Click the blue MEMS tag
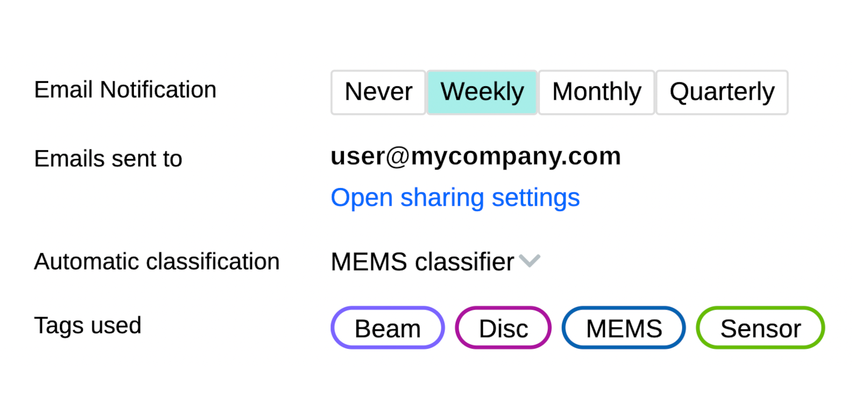Screen dimensions: 868x420 pyautogui.click(x=623, y=328)
